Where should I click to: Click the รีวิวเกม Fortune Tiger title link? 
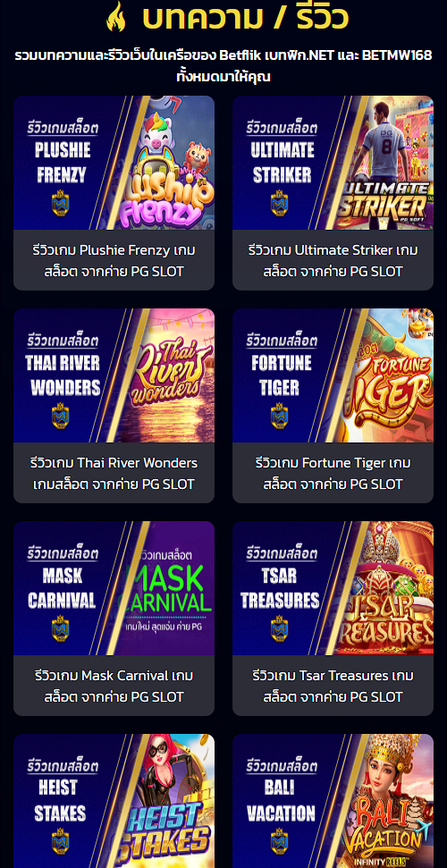point(333,473)
